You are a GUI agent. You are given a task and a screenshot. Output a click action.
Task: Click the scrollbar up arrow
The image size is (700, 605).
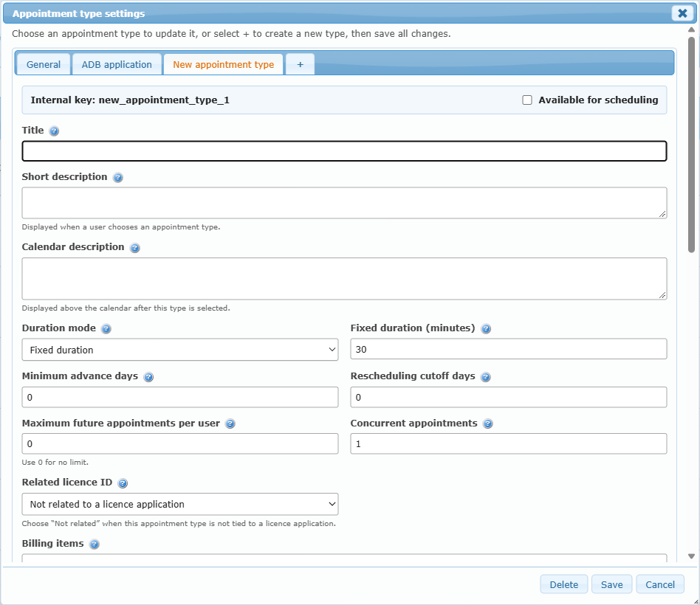click(x=692, y=30)
